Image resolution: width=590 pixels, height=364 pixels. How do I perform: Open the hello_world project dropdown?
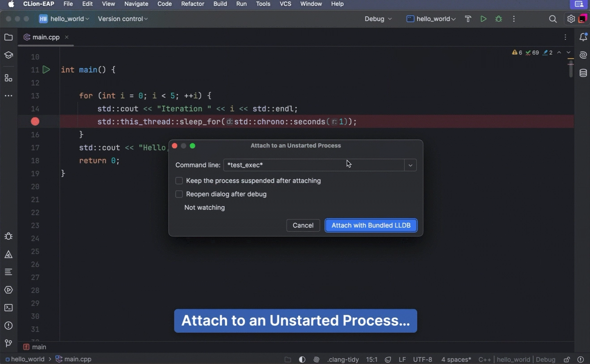(64, 19)
